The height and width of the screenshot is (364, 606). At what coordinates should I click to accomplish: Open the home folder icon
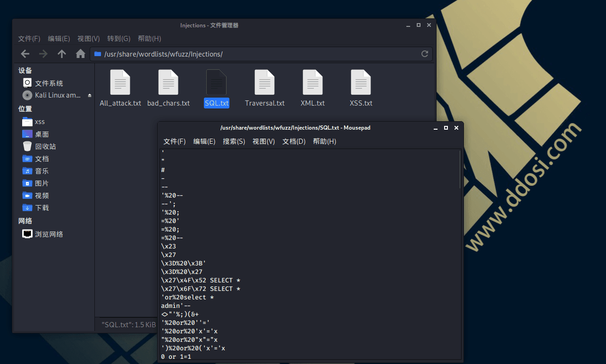(x=81, y=54)
